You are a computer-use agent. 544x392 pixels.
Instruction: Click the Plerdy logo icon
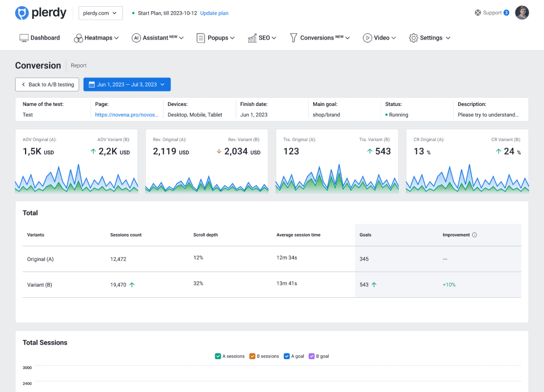[22, 13]
